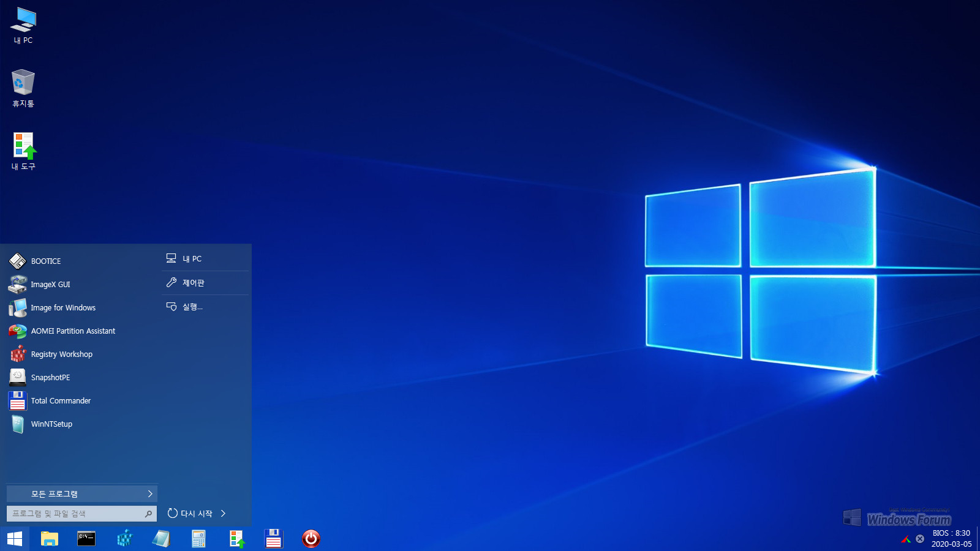The width and height of the screenshot is (980, 551).
Task: Expand power options arrow beside 다시 시작
Action: (x=224, y=514)
